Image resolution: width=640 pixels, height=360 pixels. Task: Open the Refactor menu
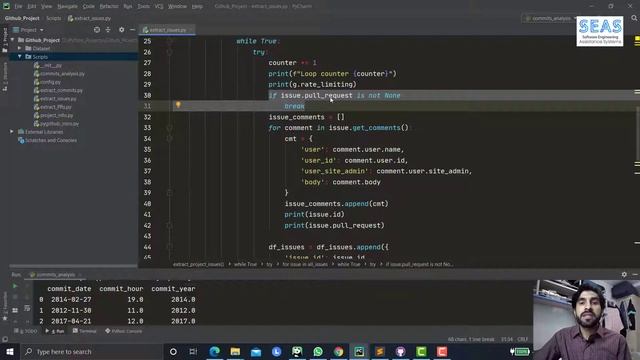pos(109,7)
